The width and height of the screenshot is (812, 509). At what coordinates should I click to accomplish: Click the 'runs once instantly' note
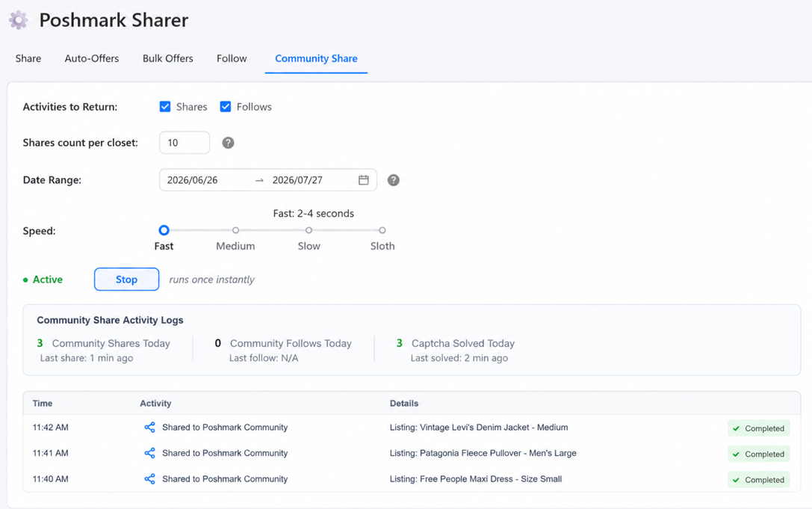click(212, 280)
